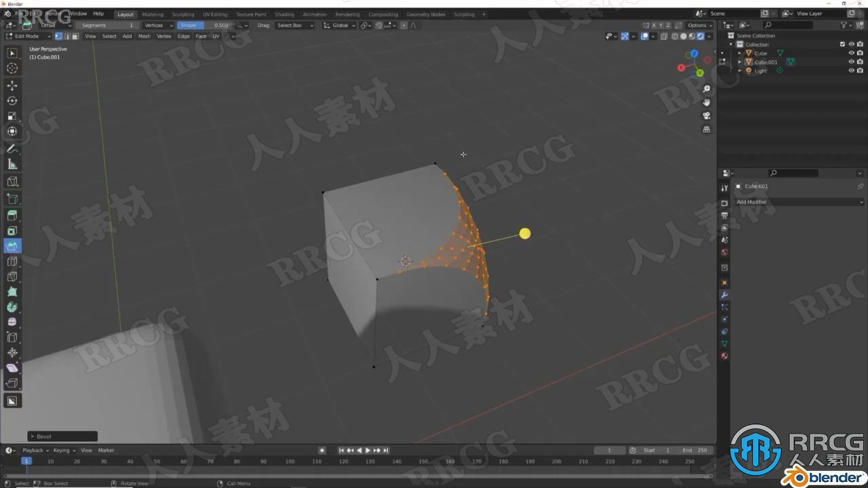Hide Cube in the outliner viewport
The image size is (868, 488).
tap(852, 53)
